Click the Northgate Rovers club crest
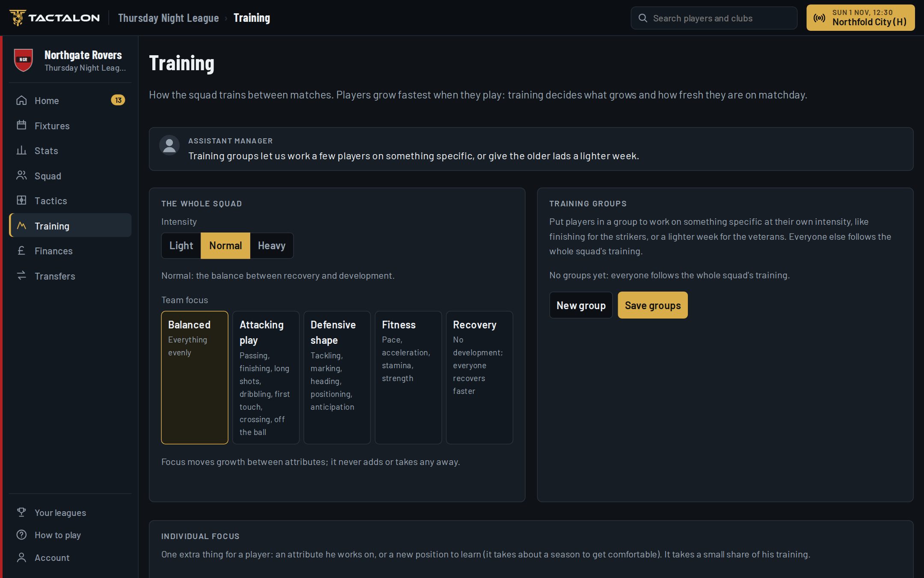 tap(24, 60)
